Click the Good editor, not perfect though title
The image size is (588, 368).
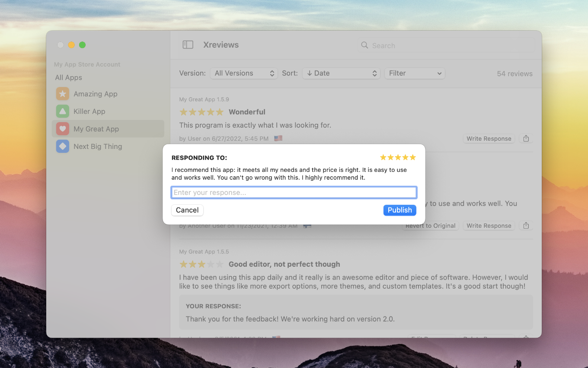point(284,264)
